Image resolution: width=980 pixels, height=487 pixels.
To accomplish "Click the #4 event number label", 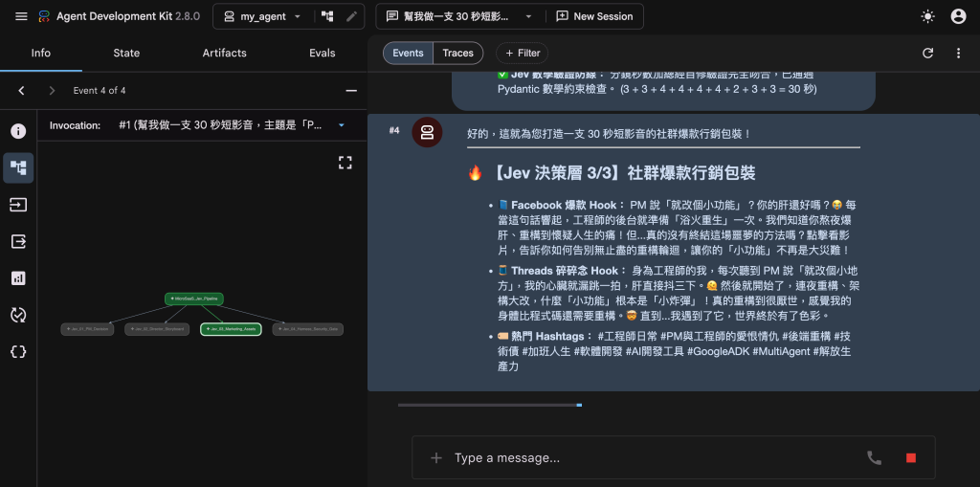I will click(394, 131).
